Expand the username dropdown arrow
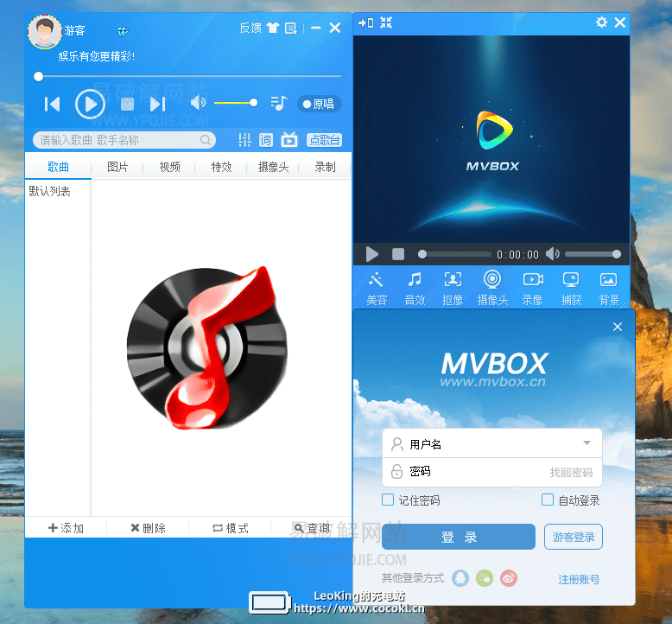Screen dimensions: 672x624 pyautogui.click(x=586, y=443)
